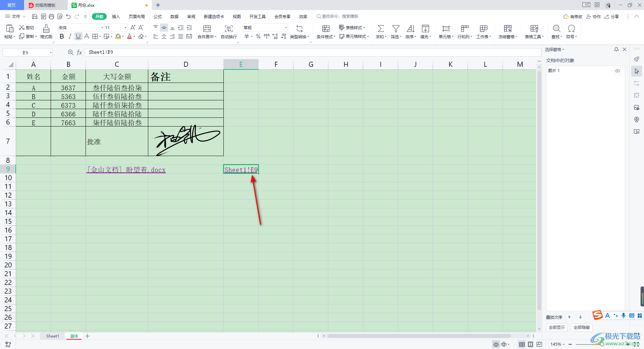This screenshot has width=644, height=349.
Task: Toggle Bold formatting
Action: (62, 36)
